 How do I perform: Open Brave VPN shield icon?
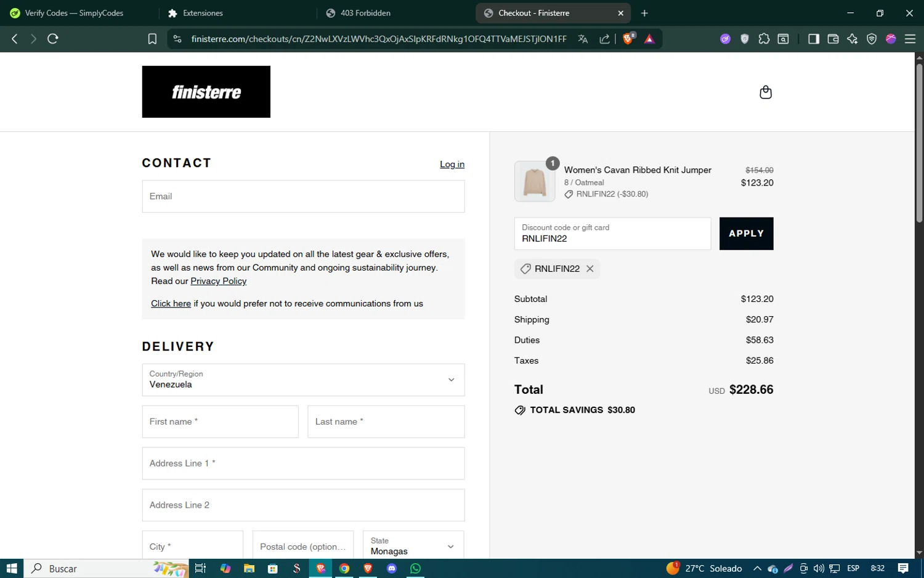872,39
